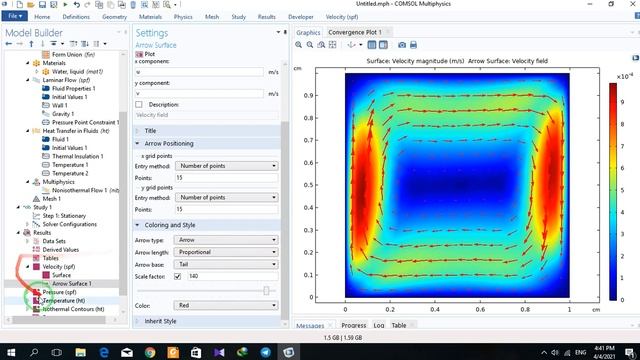Screen dimensions: 640x360
Task: Click the axis orientation icon in Graphics toolbar
Action: click(x=351, y=45)
